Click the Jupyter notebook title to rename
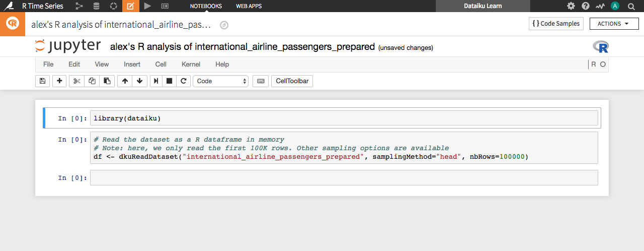The height and width of the screenshot is (251, 644). pos(243,47)
